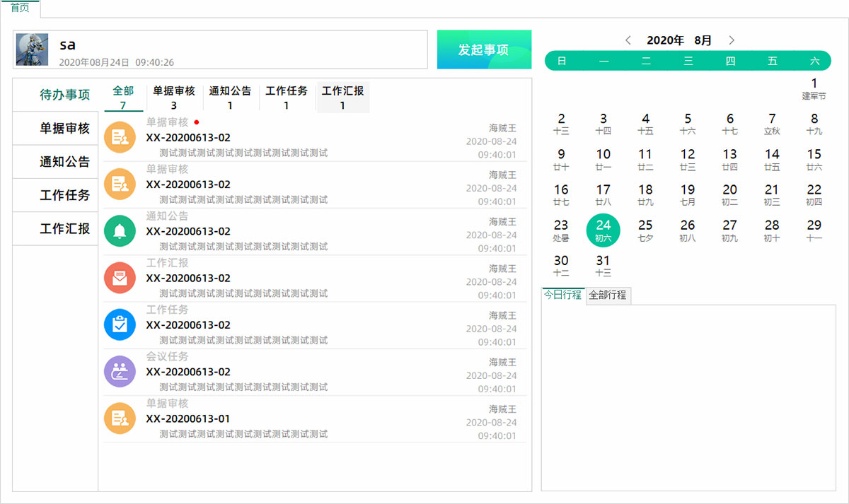Image resolution: width=849 pixels, height=504 pixels.
Task: Click the 工作汇报 label in the item list
Action: tap(168, 263)
